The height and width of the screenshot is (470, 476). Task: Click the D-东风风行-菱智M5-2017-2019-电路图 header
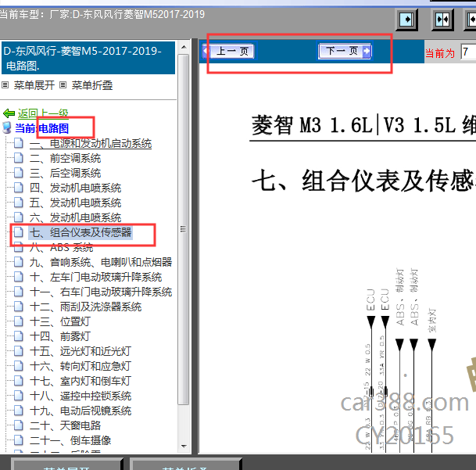coord(88,58)
